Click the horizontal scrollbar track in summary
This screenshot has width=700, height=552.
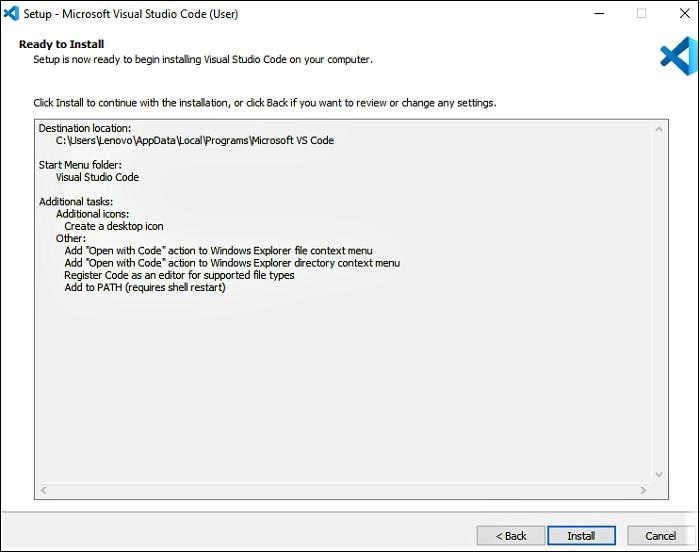coord(342,491)
